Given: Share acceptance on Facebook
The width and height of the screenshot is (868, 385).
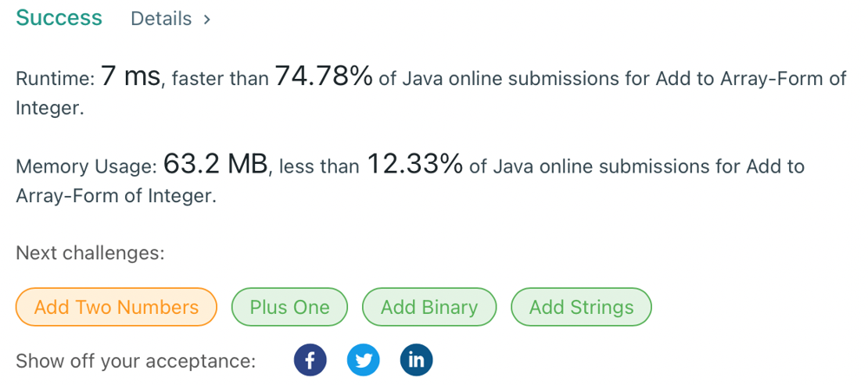Looking at the screenshot, I should [x=310, y=361].
